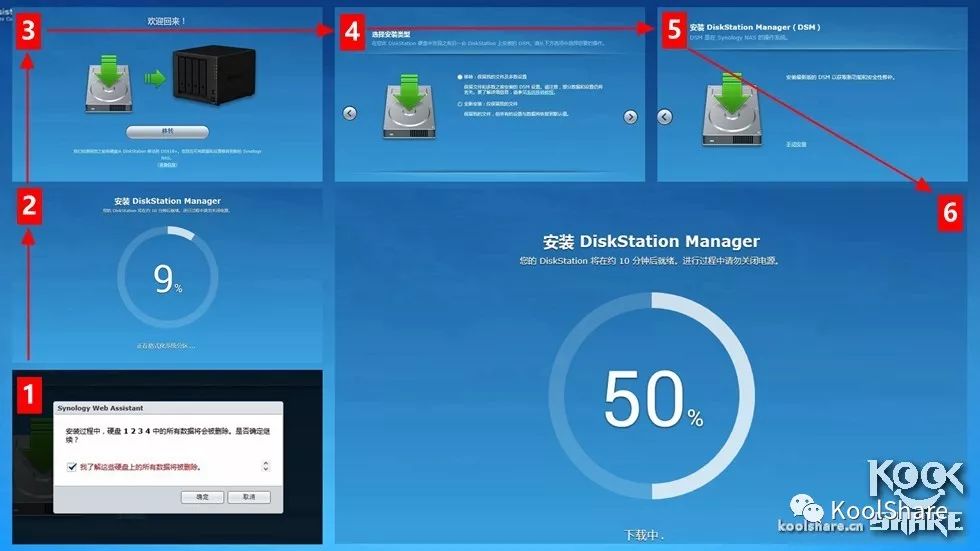Click the back arrow in the Install DSM panel
This screenshot has width=980, height=551.
(665, 117)
